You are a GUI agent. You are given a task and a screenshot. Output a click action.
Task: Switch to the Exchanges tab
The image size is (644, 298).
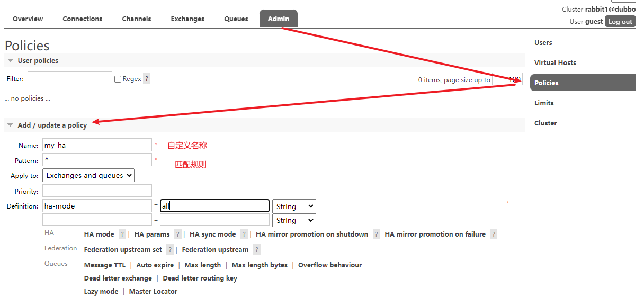pyautogui.click(x=187, y=19)
